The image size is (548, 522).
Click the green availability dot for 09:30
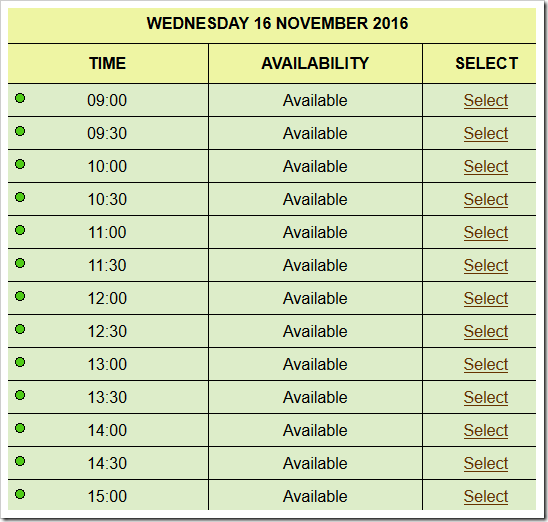[x=20, y=131]
